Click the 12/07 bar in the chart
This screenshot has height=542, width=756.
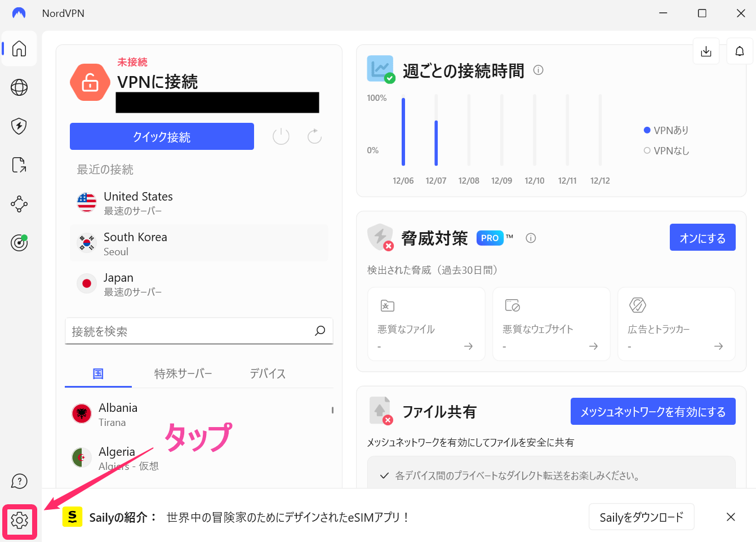pyautogui.click(x=436, y=143)
